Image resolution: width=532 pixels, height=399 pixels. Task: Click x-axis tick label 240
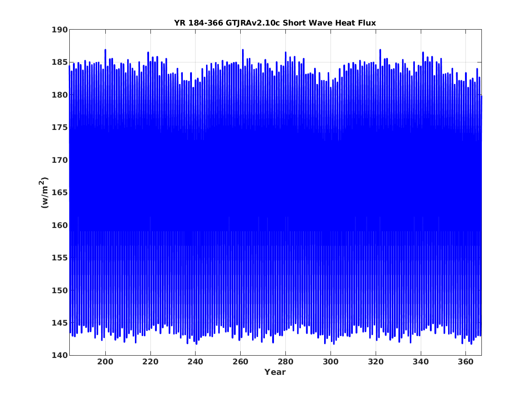point(196,362)
